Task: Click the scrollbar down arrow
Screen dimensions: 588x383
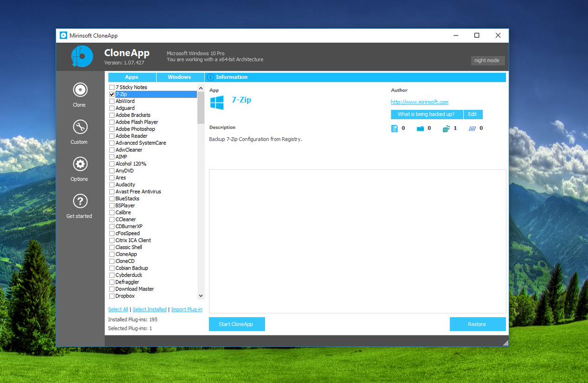Action: 200,295
